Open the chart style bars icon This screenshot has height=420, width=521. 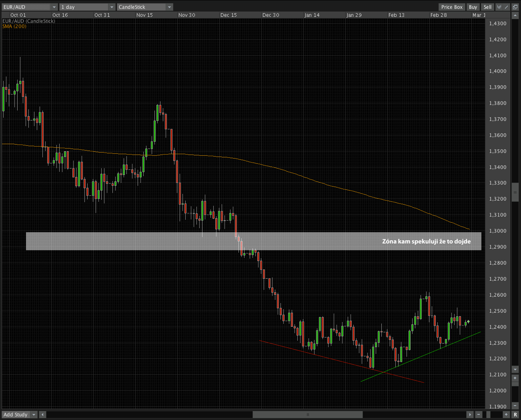[499, 7]
